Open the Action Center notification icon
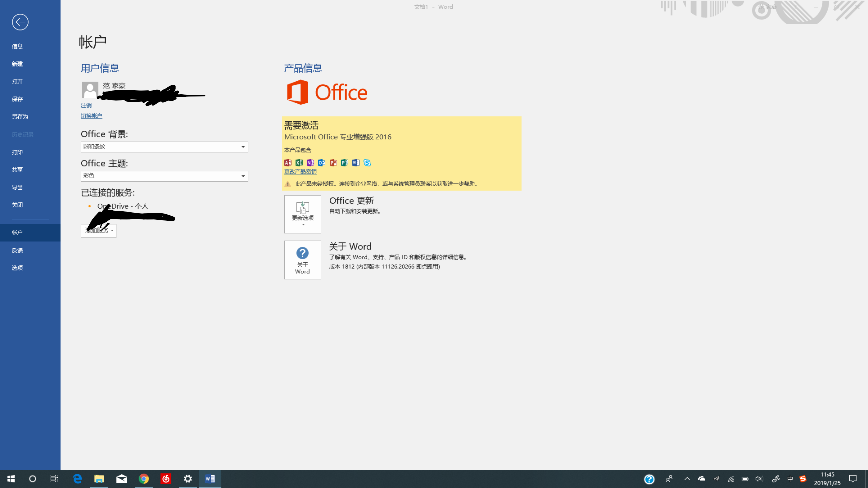868x488 pixels. 853,479
